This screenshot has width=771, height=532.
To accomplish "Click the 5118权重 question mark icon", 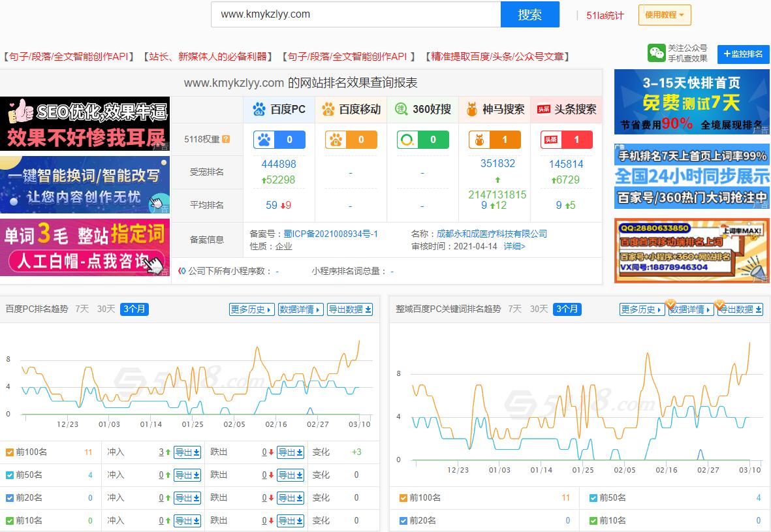I will coord(226,139).
